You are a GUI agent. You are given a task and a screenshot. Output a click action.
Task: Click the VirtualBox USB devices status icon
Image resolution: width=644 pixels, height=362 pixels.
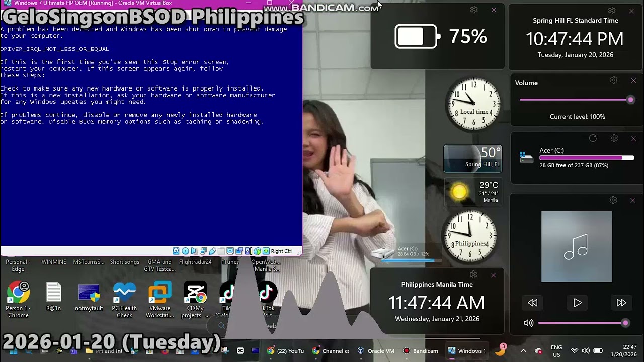coord(212,251)
